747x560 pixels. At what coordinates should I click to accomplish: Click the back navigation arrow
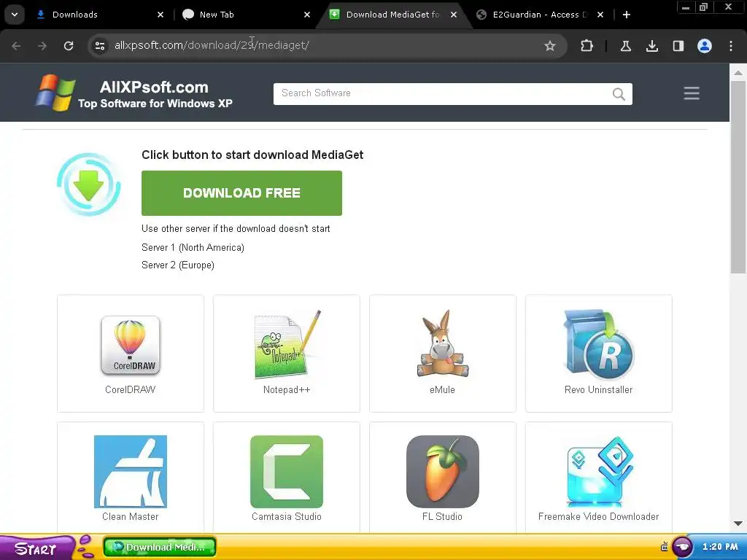click(x=16, y=46)
